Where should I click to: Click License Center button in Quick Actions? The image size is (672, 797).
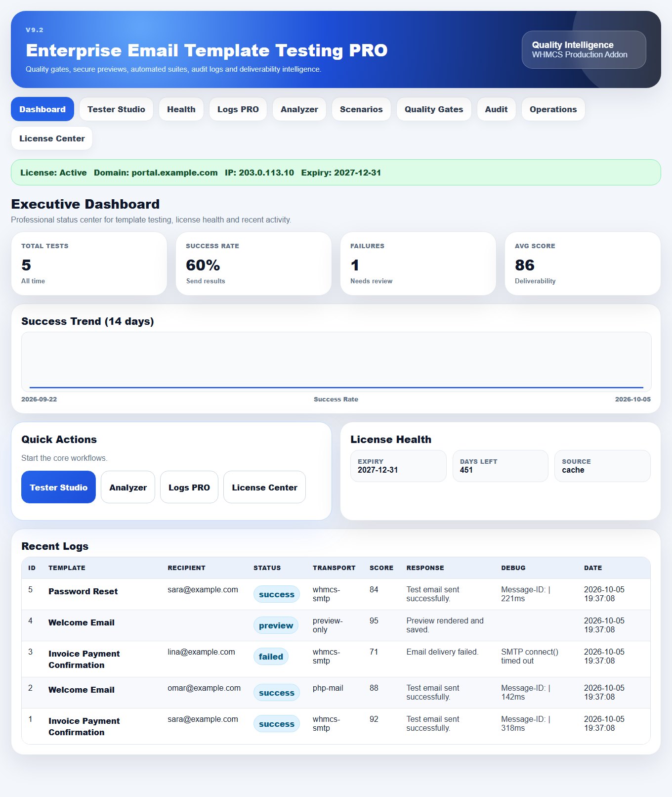coord(264,487)
